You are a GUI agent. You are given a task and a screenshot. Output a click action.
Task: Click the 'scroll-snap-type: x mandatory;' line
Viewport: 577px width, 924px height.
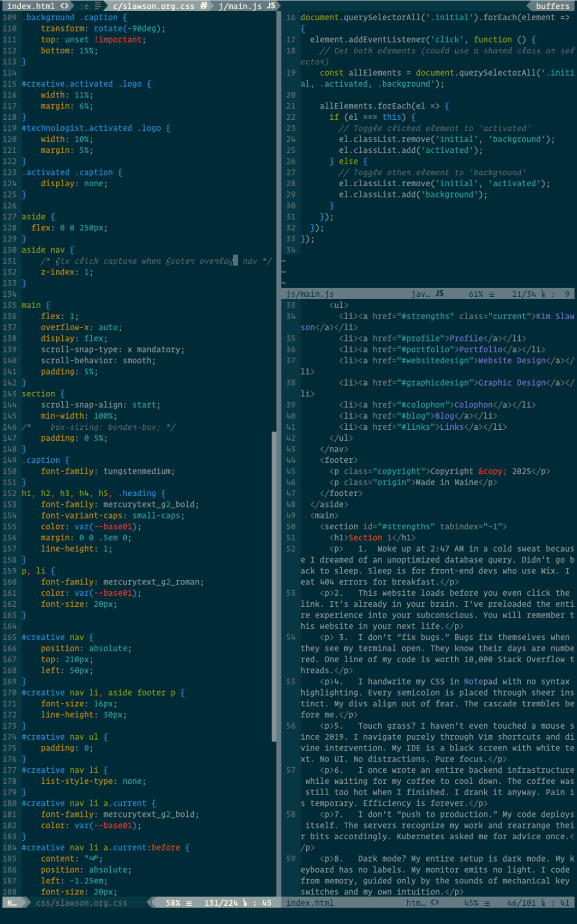tap(113, 350)
